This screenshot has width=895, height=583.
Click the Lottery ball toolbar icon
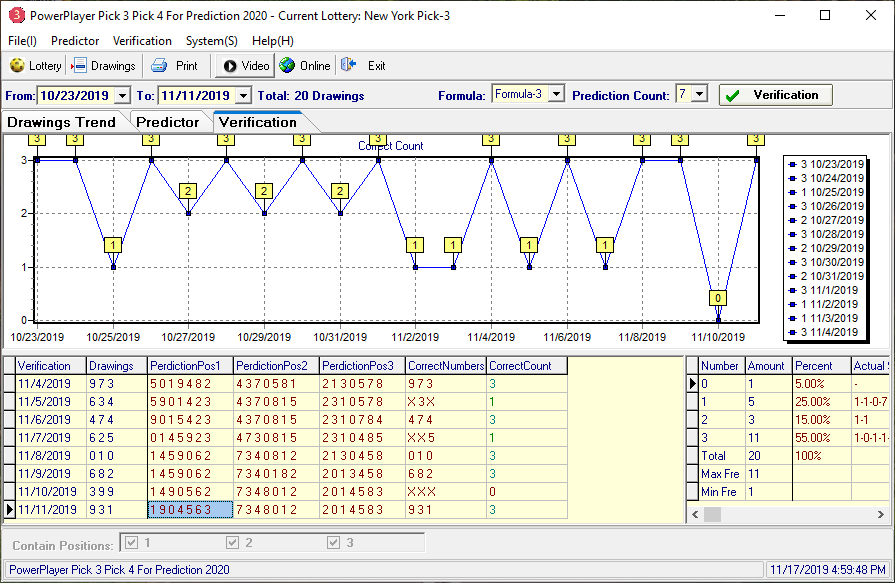pos(17,66)
